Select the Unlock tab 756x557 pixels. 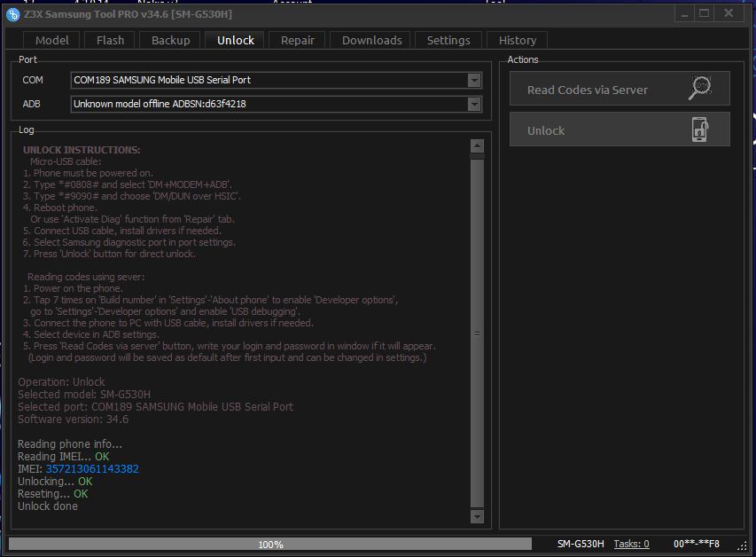coord(235,40)
